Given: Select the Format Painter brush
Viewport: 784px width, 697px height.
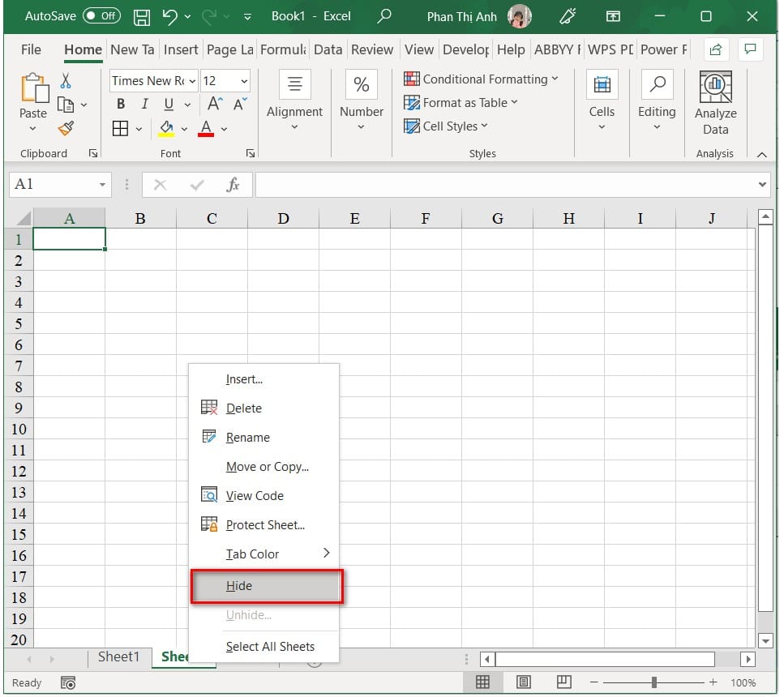Looking at the screenshot, I should [x=66, y=129].
